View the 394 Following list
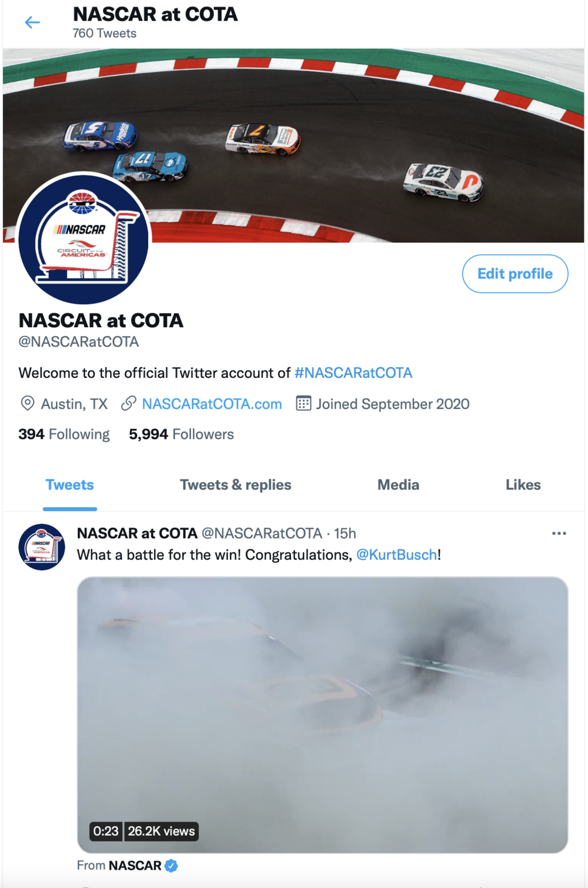The width and height of the screenshot is (588, 888). point(64,434)
